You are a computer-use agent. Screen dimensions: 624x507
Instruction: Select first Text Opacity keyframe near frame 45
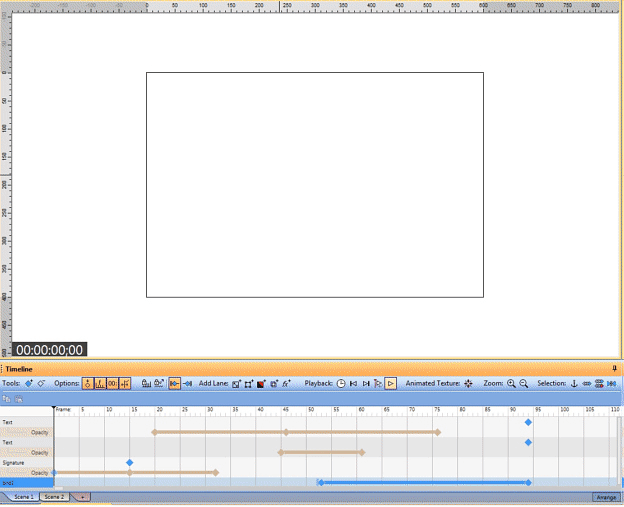tap(286, 432)
